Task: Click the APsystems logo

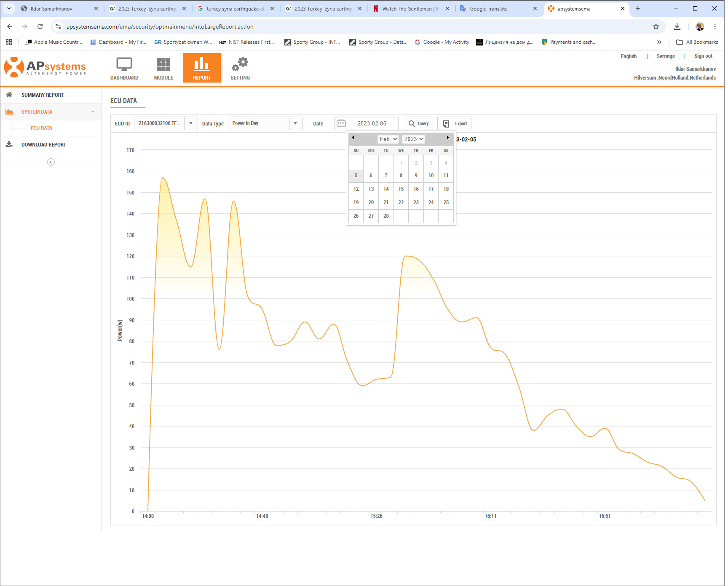Action: [x=45, y=67]
